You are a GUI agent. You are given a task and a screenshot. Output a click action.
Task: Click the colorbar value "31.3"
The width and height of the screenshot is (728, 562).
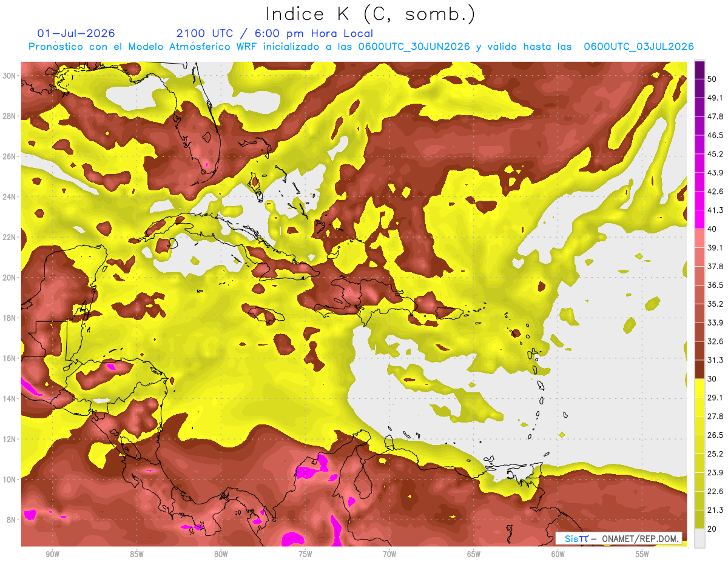coord(715,360)
